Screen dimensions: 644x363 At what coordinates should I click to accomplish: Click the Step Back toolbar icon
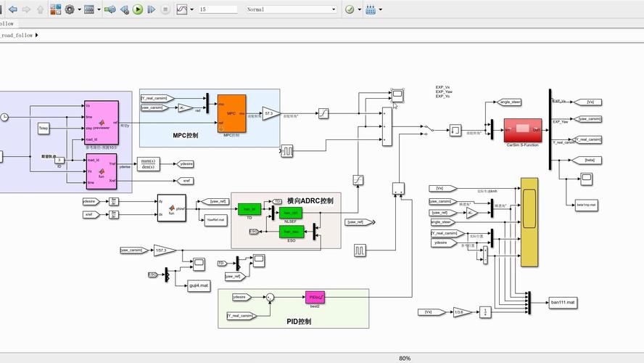[125, 9]
